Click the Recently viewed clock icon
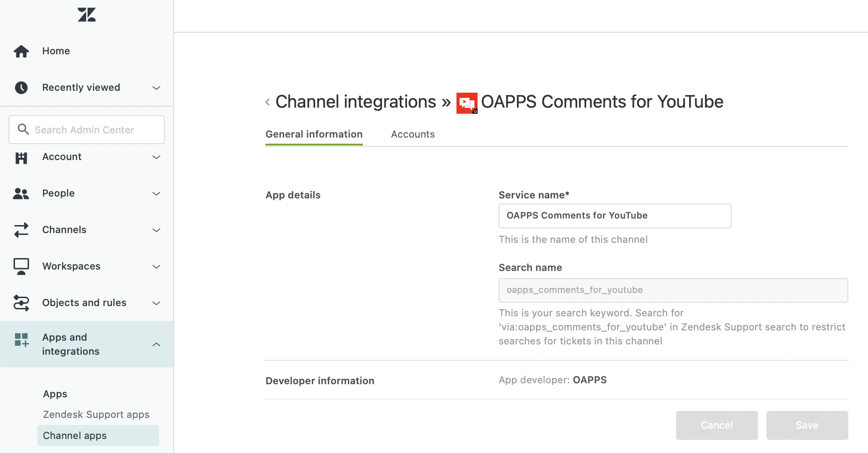This screenshot has height=453, width=868. click(21, 88)
